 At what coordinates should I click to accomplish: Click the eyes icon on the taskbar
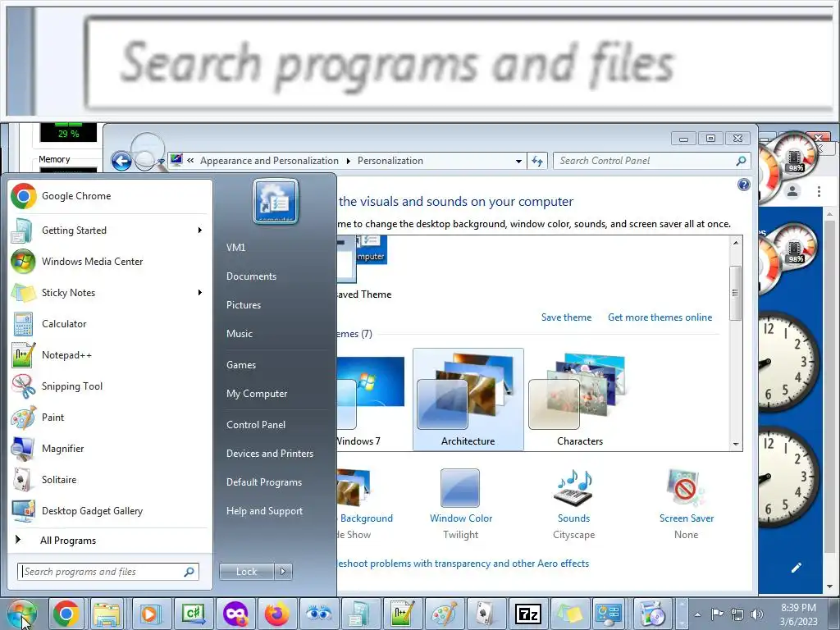pyautogui.click(x=319, y=614)
